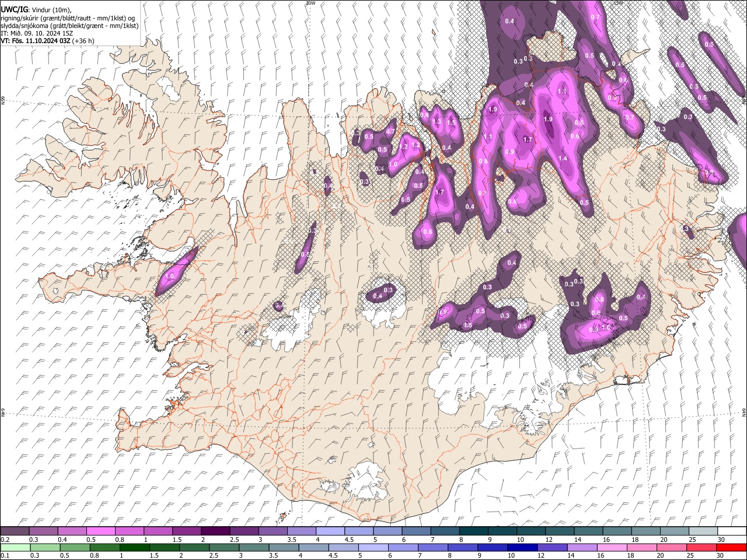Pick the pale green 0.1 legend swatch
Screen dimensions: 747x560
click(x=15, y=547)
